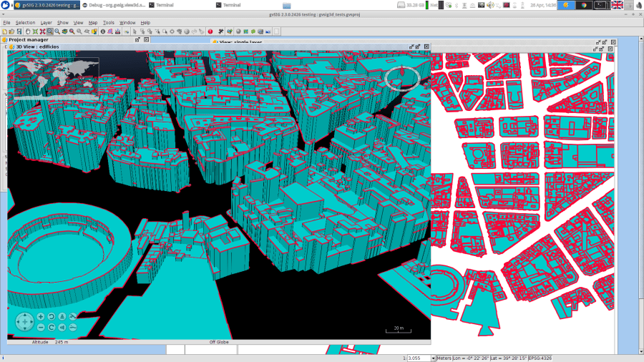Viewport: 644px width, 362px height.
Task: Open the Layer menu
Action: (46, 22)
